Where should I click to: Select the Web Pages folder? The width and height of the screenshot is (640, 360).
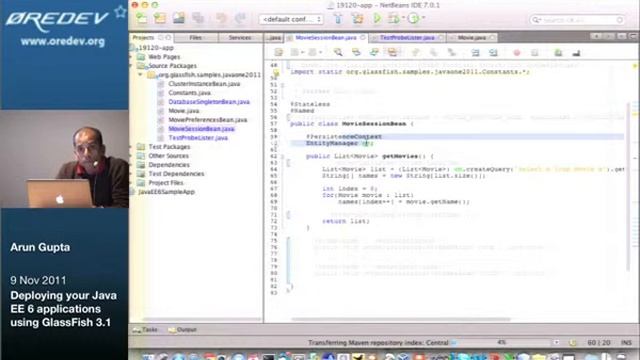coord(164,57)
